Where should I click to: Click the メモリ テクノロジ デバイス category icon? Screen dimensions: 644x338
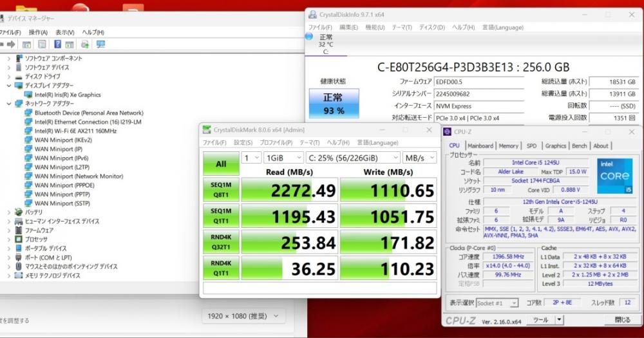click(x=19, y=275)
